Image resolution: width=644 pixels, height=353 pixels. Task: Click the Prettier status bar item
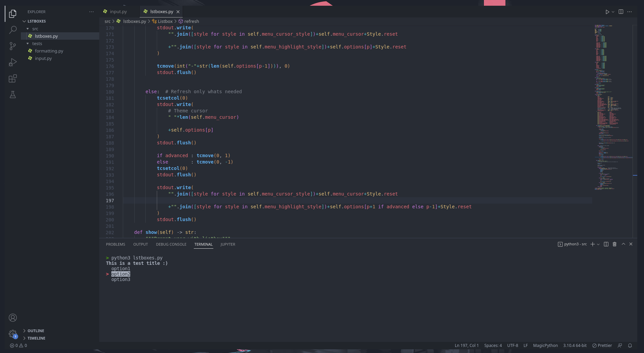point(602,346)
